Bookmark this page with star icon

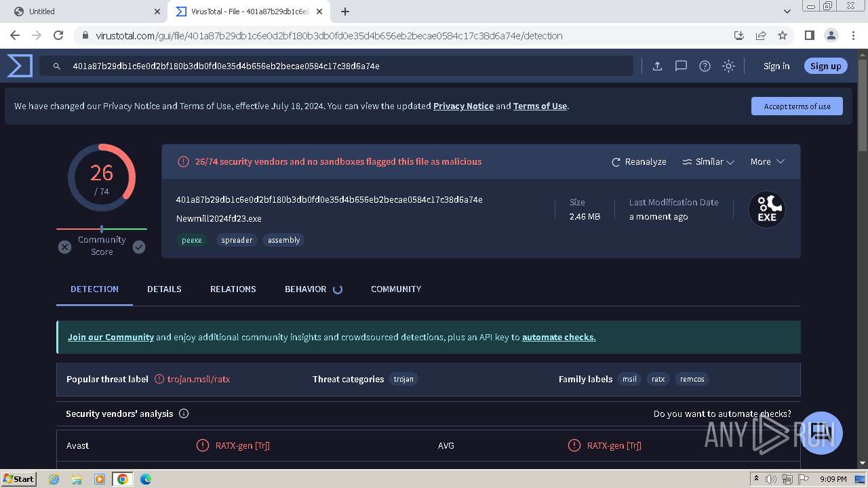[783, 35]
